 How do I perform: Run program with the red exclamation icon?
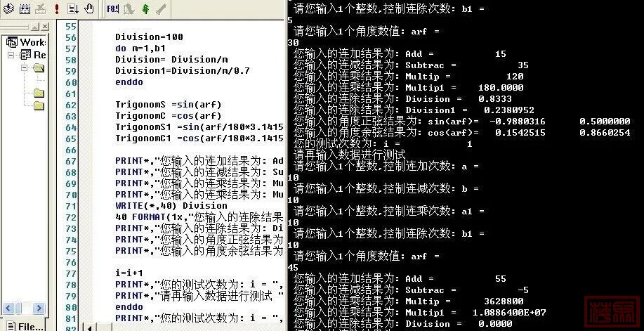coord(56,9)
